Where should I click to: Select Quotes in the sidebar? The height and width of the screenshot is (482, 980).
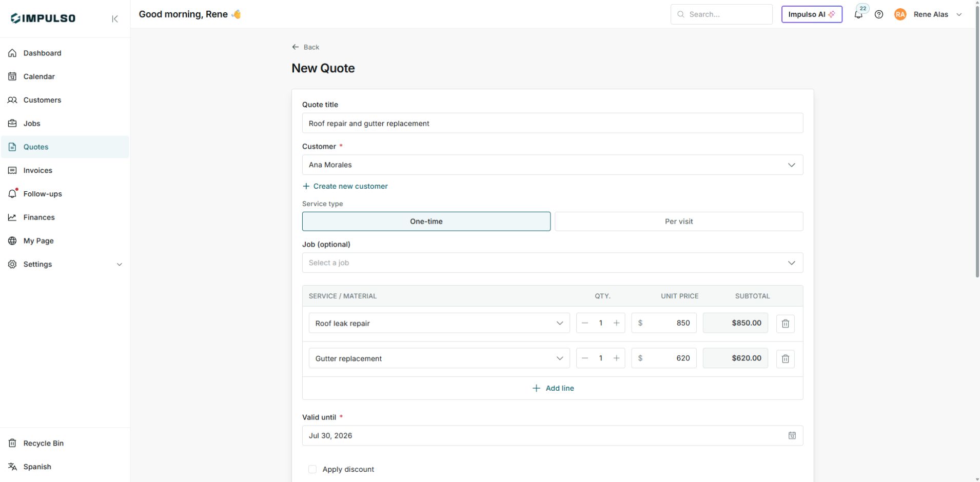tap(65, 147)
